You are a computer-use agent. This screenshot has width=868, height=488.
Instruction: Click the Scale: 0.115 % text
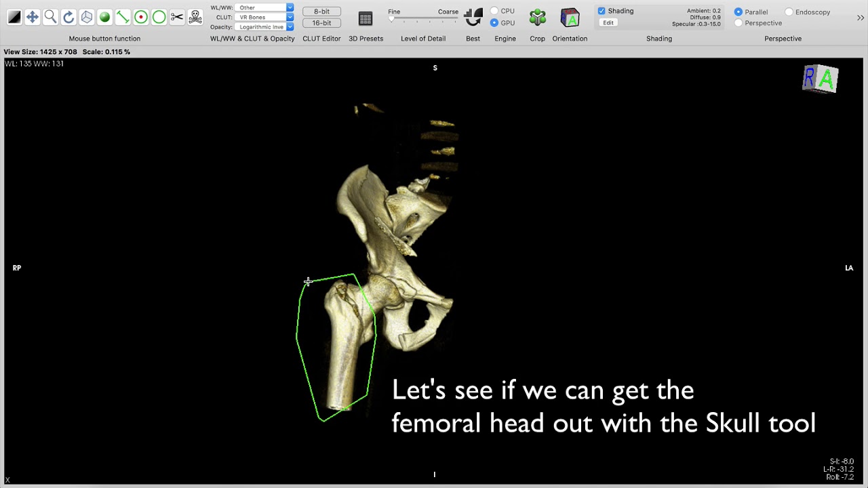coord(106,52)
